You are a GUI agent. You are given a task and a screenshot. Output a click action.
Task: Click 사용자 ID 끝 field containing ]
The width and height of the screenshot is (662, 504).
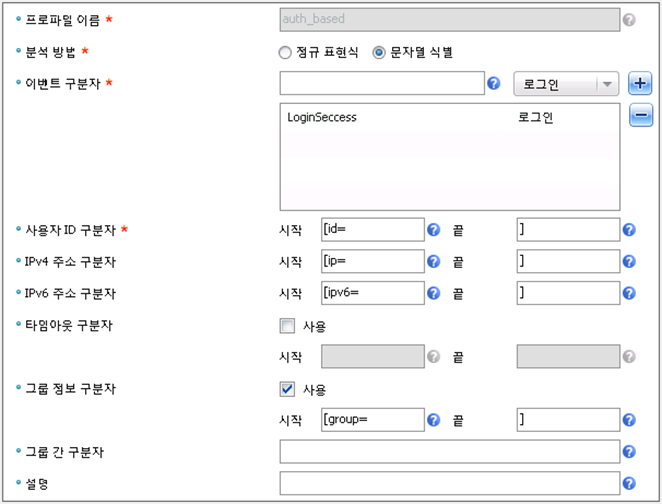(568, 230)
